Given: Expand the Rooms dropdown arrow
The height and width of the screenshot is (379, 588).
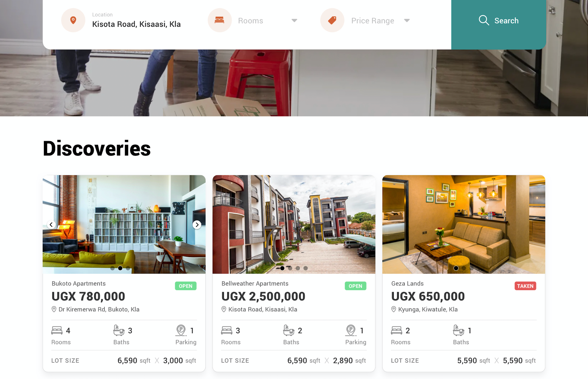Looking at the screenshot, I should pos(294,20).
